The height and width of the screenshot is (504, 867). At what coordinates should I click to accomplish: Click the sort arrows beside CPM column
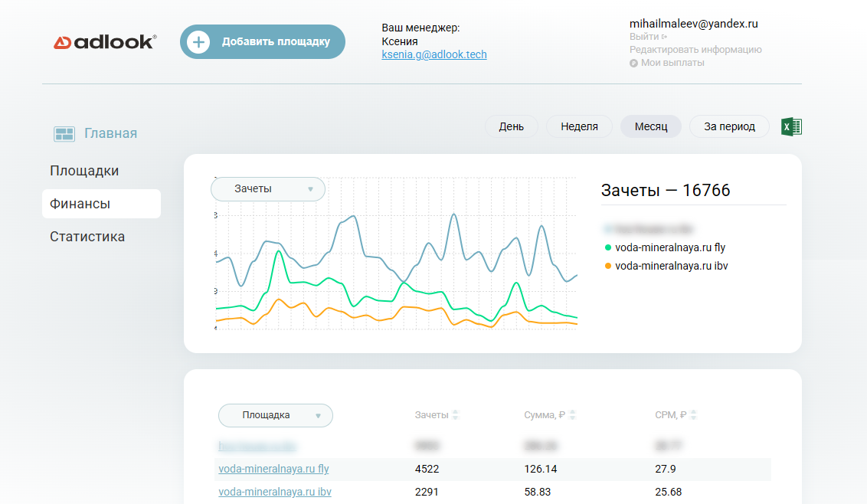[x=693, y=415]
